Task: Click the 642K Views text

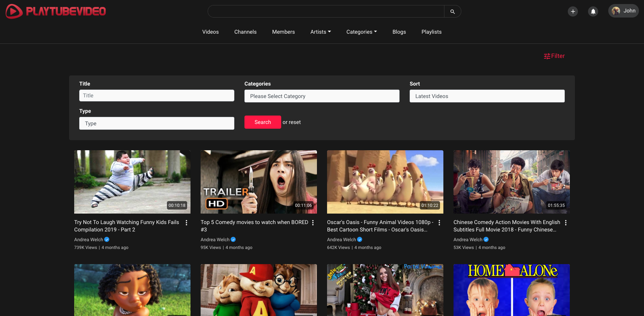Action: click(339, 248)
